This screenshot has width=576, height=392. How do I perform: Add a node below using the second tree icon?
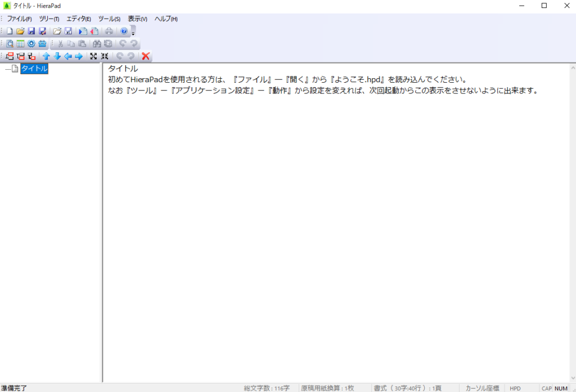(x=21, y=56)
